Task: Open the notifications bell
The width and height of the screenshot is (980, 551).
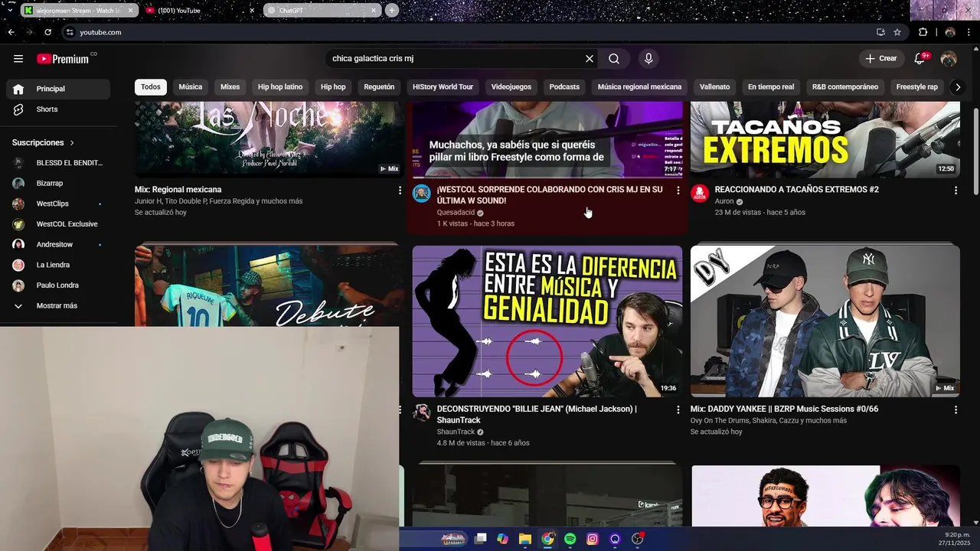Action: point(920,59)
